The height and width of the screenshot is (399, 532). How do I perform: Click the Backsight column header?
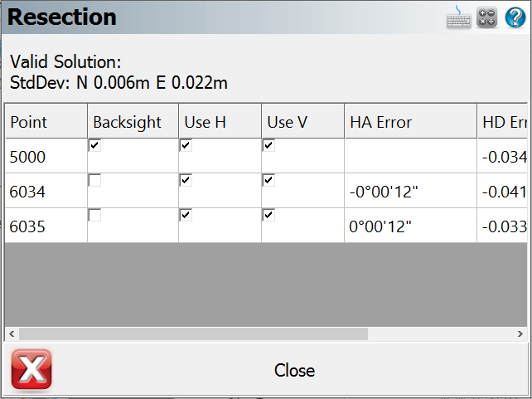coord(133,122)
